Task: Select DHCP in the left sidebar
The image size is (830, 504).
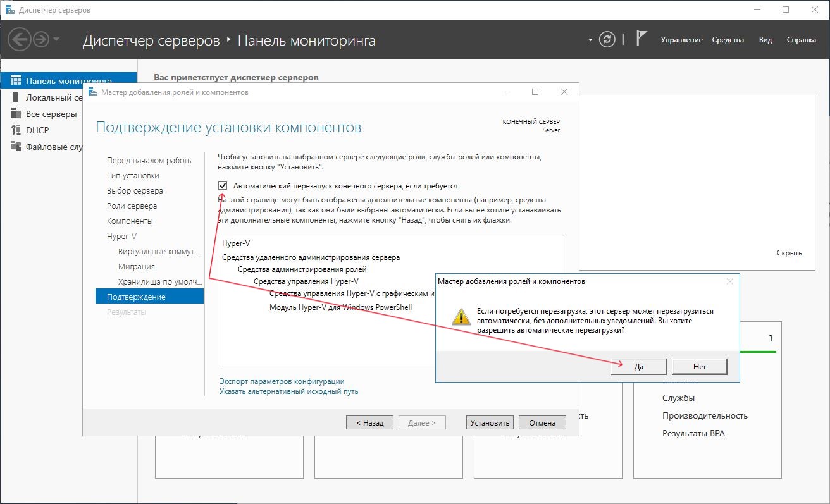Action: point(37,130)
